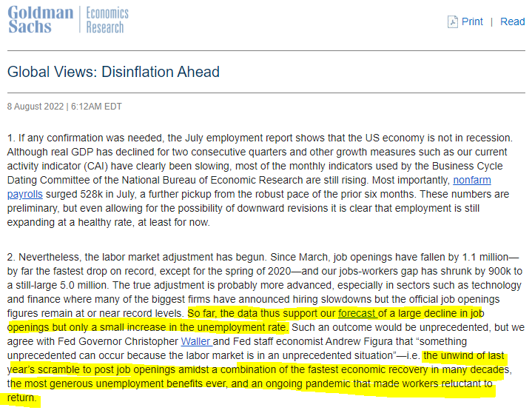Click the Print link
Image resolution: width=532 pixels, height=416 pixels.
tap(472, 21)
